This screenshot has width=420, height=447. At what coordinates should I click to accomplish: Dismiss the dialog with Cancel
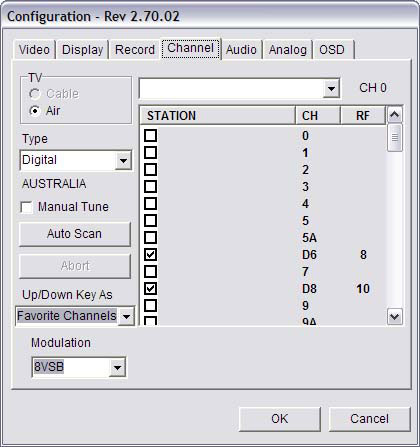click(369, 419)
